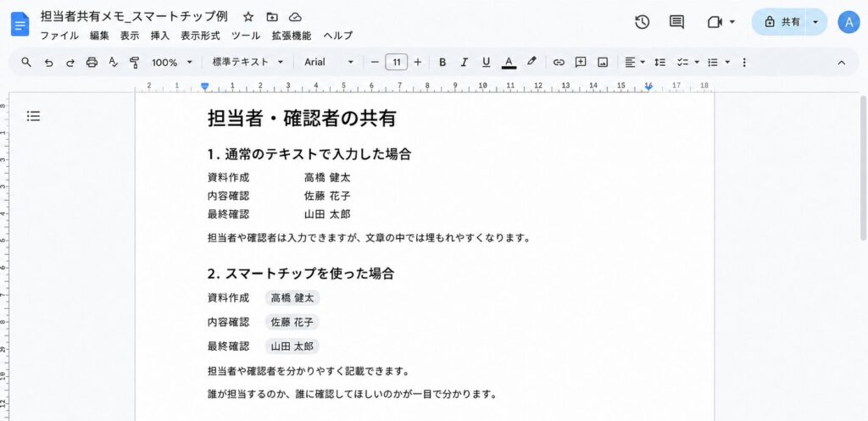The height and width of the screenshot is (421, 868).
Task: Open the text color picker
Action: tap(509, 63)
